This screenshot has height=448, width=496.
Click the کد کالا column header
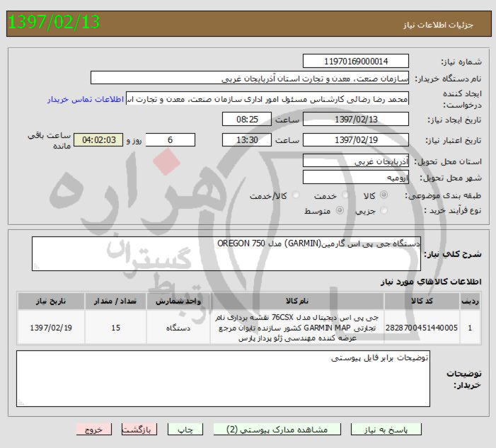point(422,301)
